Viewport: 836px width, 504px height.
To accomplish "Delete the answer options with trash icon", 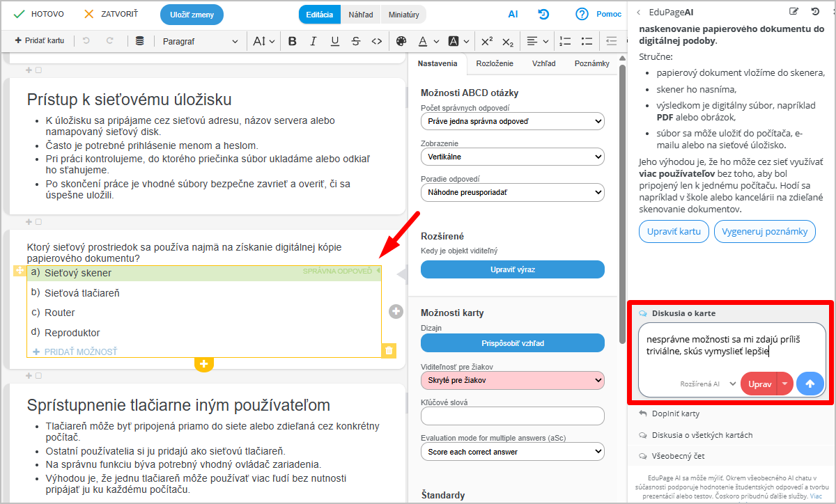I will tap(389, 351).
